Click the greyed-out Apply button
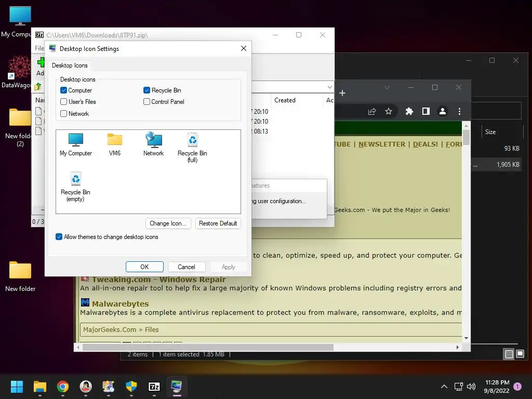Viewport: 532px width, 399px height. click(229, 267)
